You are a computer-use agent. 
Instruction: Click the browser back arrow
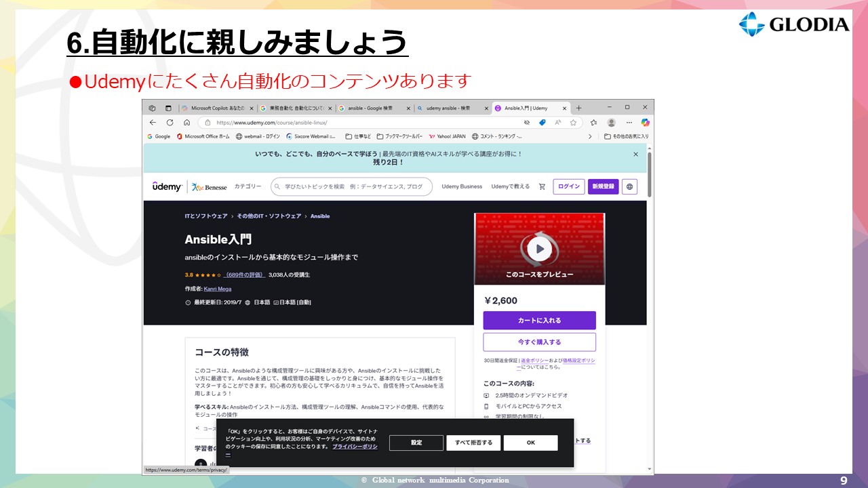(153, 123)
